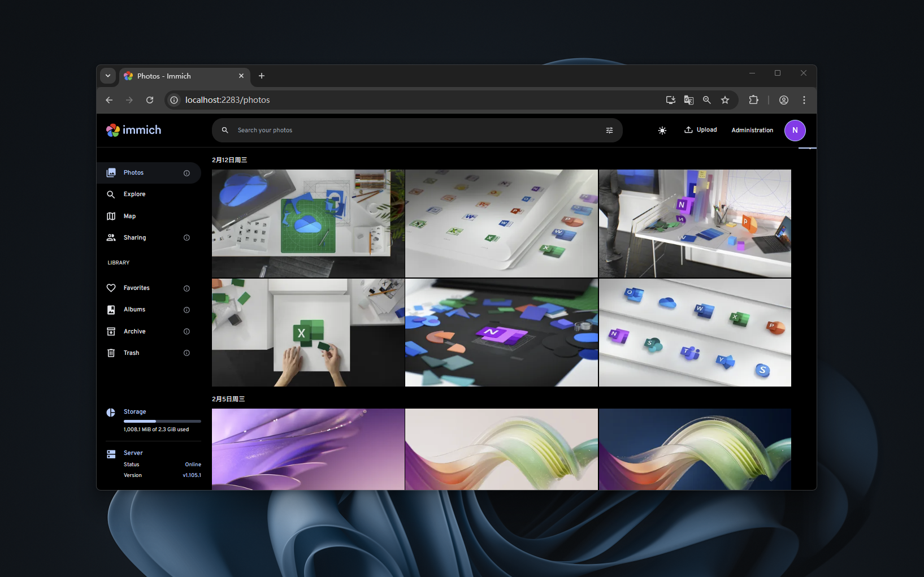Open the user avatar N menu
Viewport: 924px width, 577px height.
tap(795, 130)
